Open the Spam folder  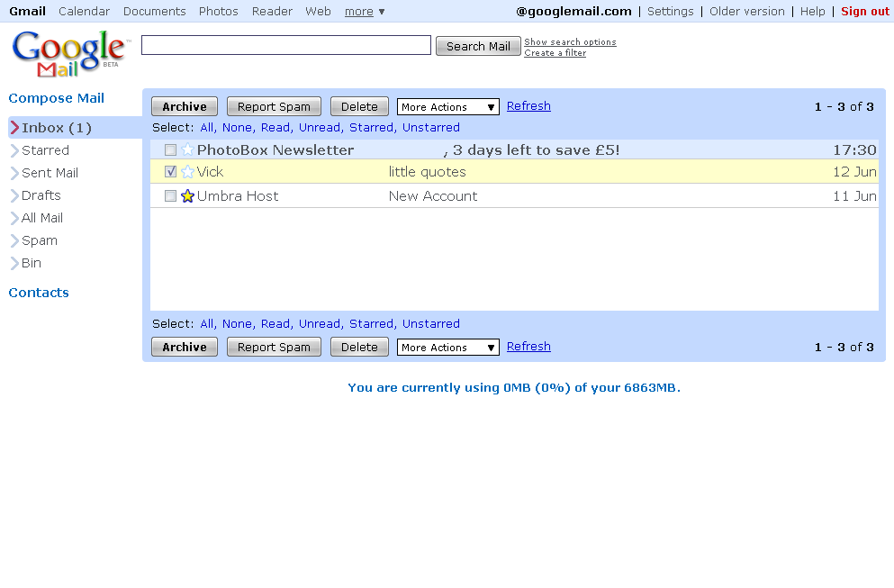pos(40,240)
